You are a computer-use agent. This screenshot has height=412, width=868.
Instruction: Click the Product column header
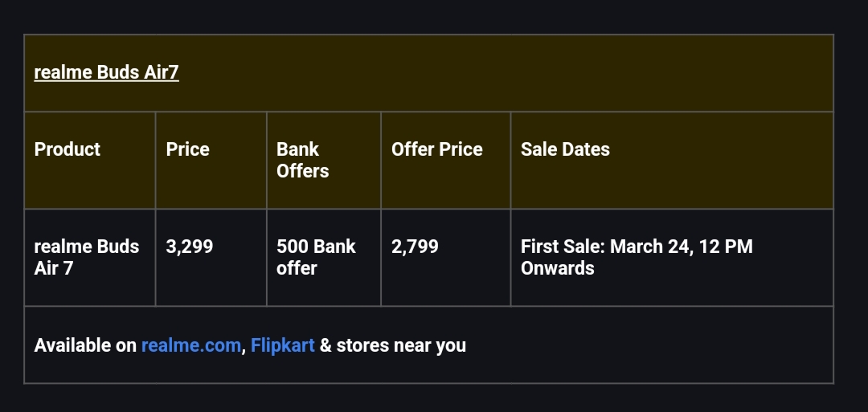pos(68,149)
